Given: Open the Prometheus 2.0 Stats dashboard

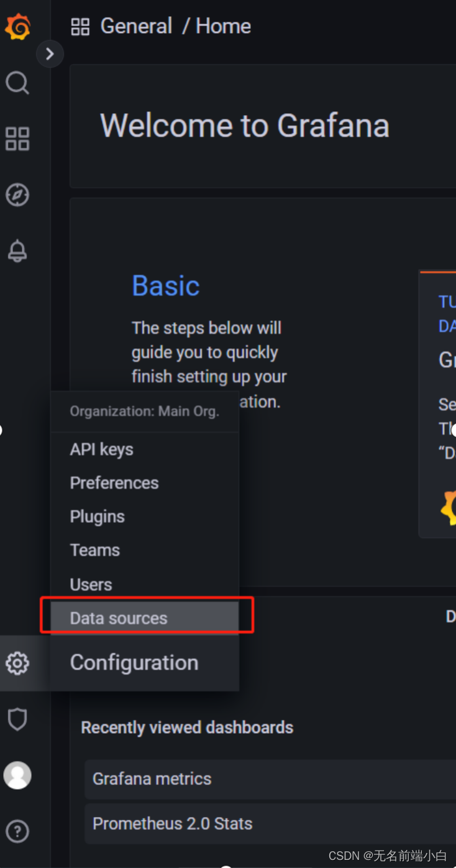Looking at the screenshot, I should (x=271, y=824).
